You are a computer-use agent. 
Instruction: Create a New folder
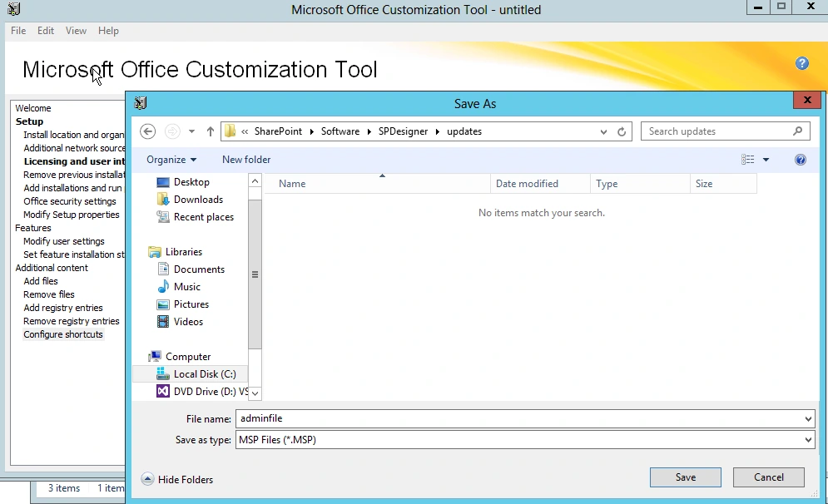pyautogui.click(x=246, y=160)
